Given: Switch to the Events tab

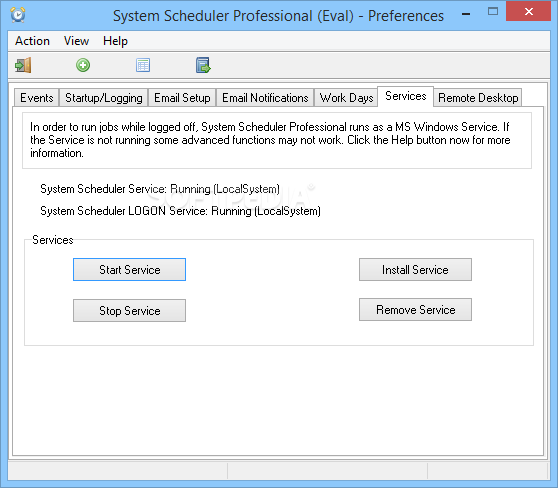Looking at the screenshot, I should coord(37,98).
